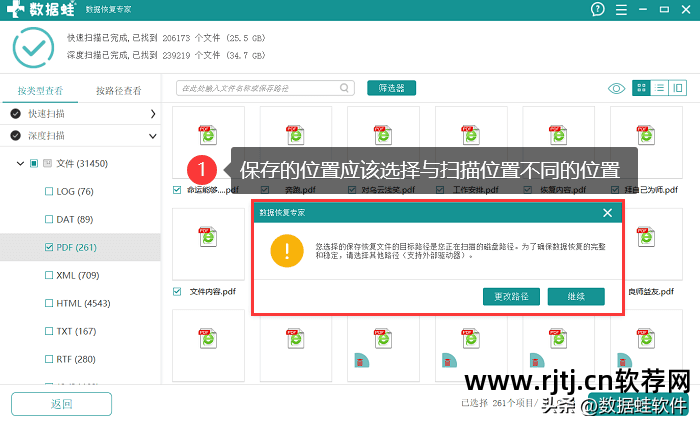700x427 pixels.
Task: Check the LOG (76) checkbox
Action: click(x=49, y=191)
